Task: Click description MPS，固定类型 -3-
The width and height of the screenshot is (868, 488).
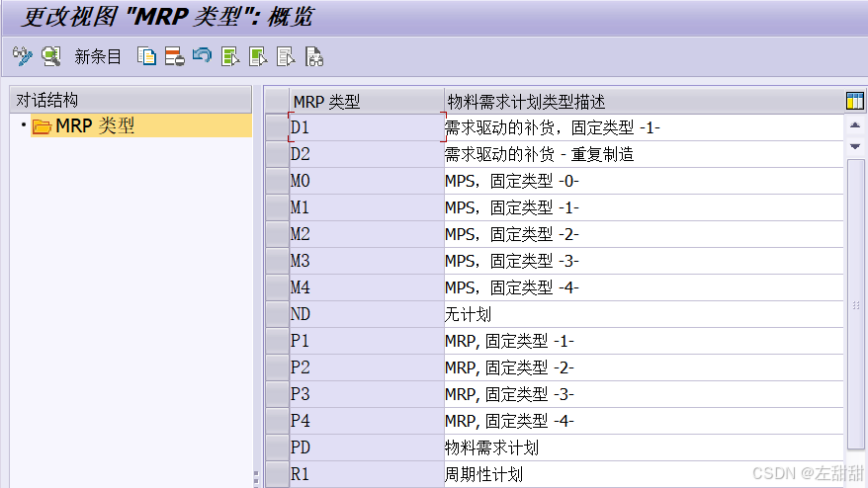Action: tap(644, 261)
